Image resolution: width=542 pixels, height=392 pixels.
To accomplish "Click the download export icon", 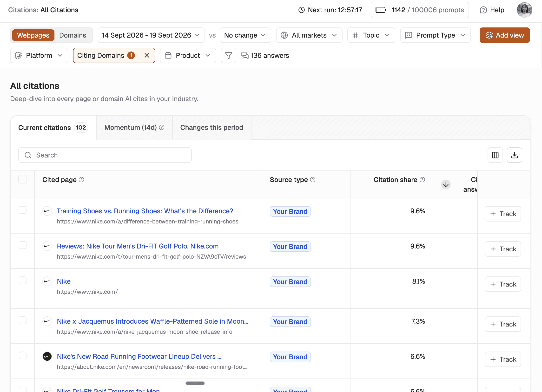I will click(x=514, y=155).
